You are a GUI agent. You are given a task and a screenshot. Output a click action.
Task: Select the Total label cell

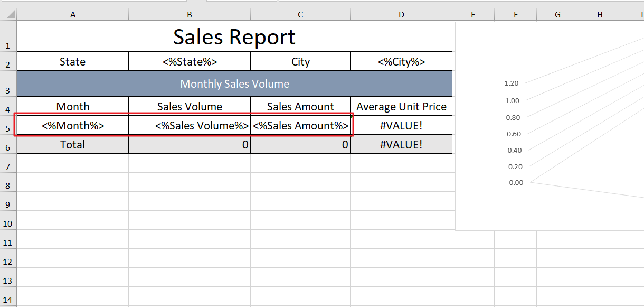pyautogui.click(x=72, y=144)
